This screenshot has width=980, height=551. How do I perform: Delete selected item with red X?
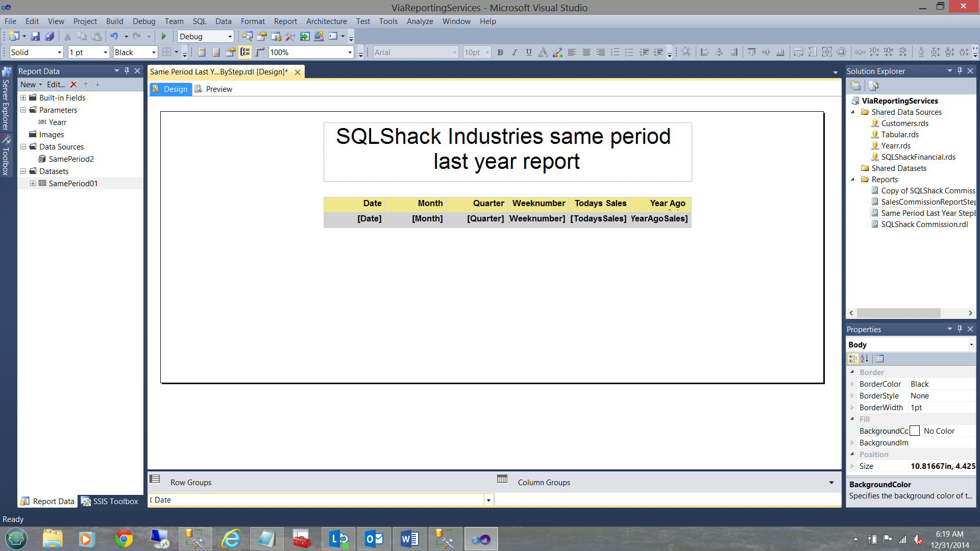click(73, 85)
